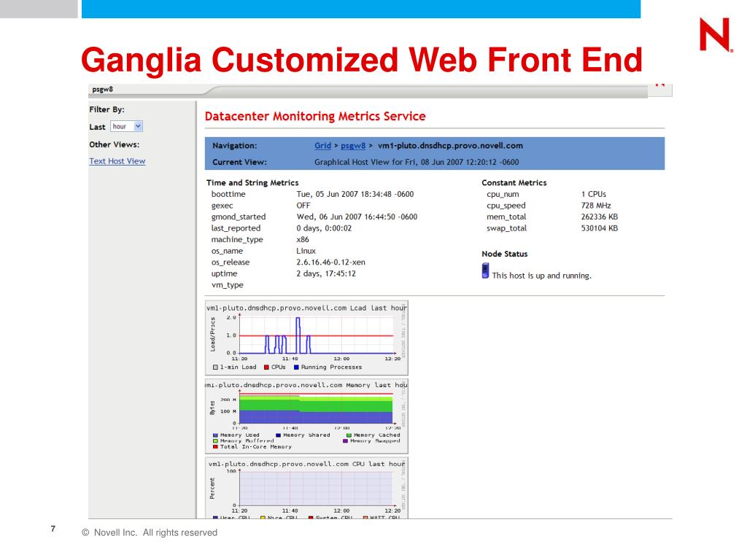Click the os_name value Linux
This screenshot has height=560, width=747.
pyautogui.click(x=306, y=251)
